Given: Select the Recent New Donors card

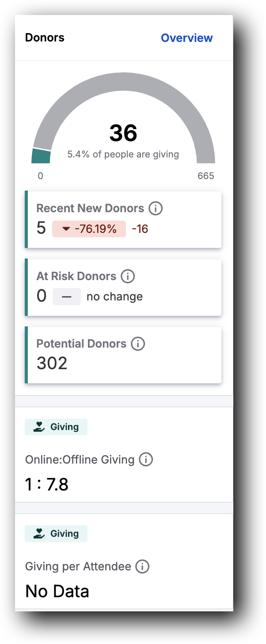Looking at the screenshot, I should point(124,219).
